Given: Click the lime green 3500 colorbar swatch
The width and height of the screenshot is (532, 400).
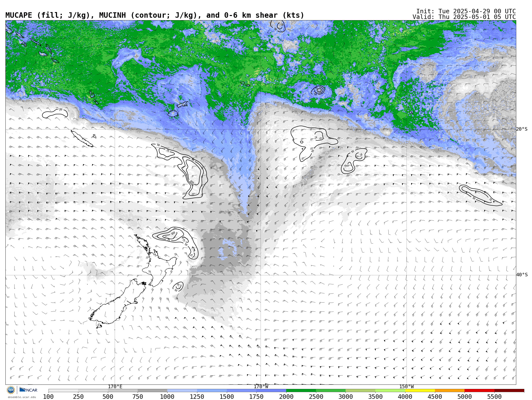Looking at the screenshot, I should (390, 390).
